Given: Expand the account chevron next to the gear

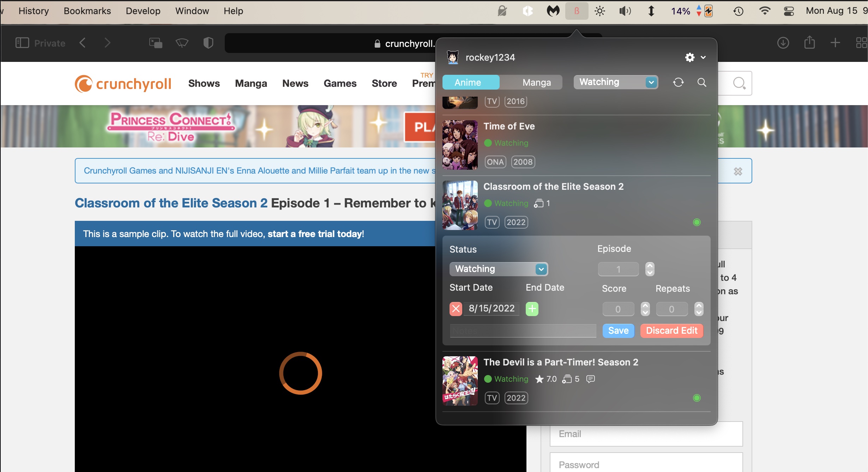Looking at the screenshot, I should 704,57.
